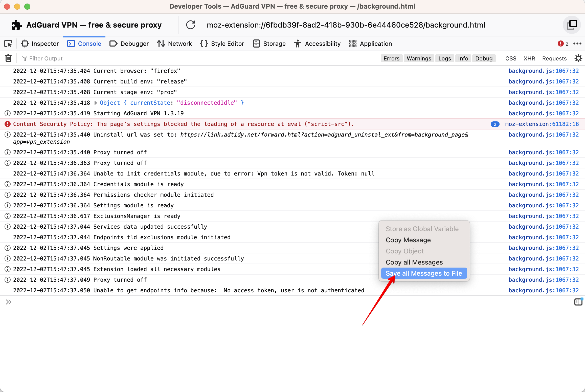Screen dimensions: 585x392
Task: Switch to the Application panel
Action: 375,44
